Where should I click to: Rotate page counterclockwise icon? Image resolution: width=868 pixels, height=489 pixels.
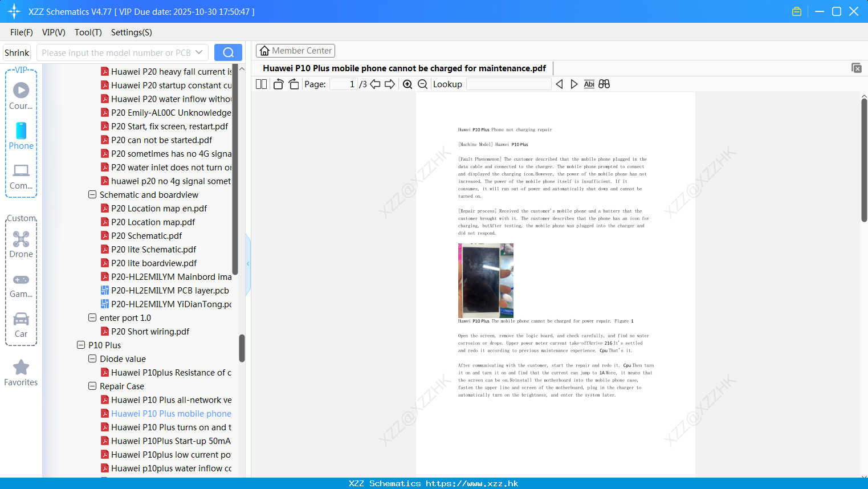[278, 84]
